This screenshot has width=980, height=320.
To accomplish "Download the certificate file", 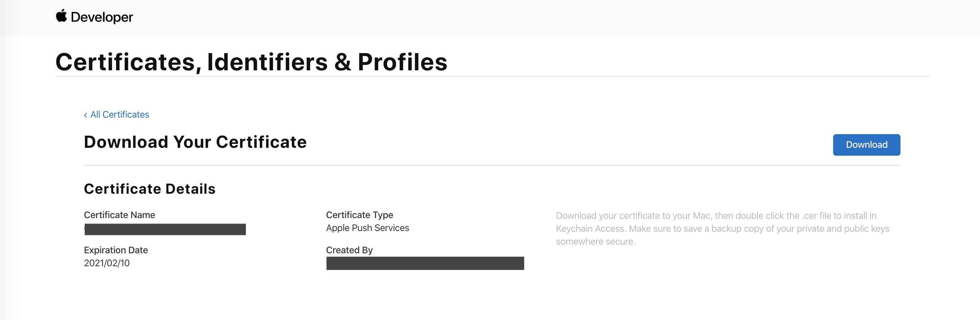I will (866, 145).
